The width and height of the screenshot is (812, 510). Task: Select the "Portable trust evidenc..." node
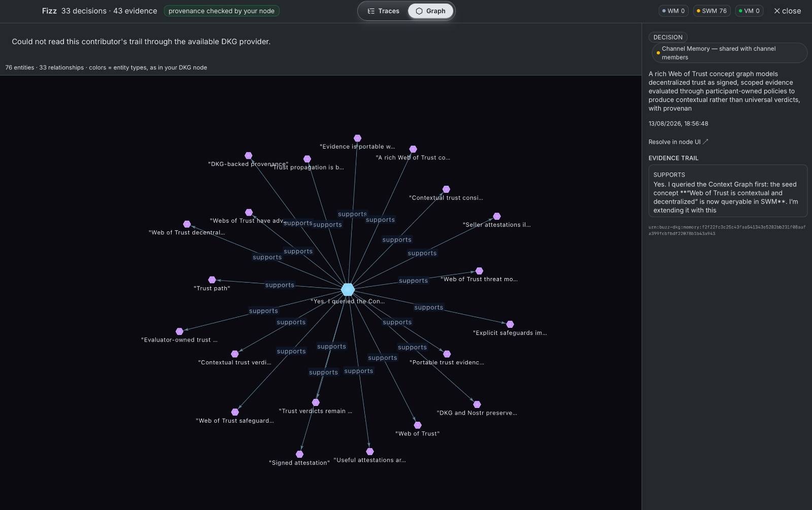pos(447,354)
